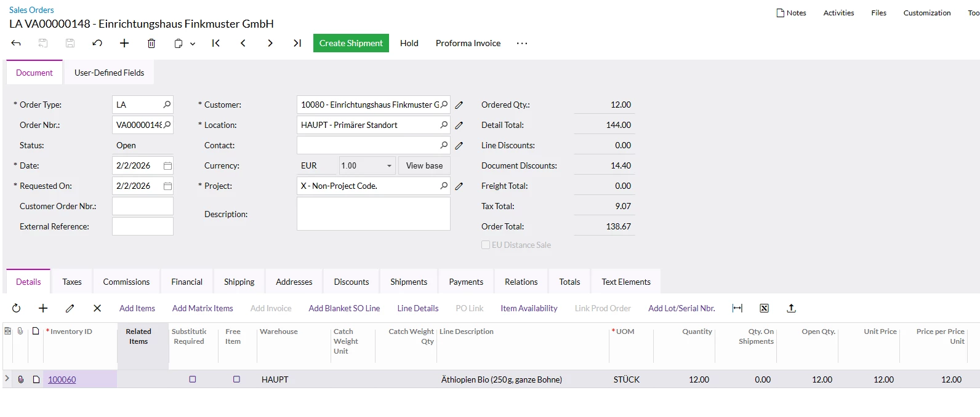
Task: Toggle EU Distance Sale checkbox
Action: (x=486, y=245)
